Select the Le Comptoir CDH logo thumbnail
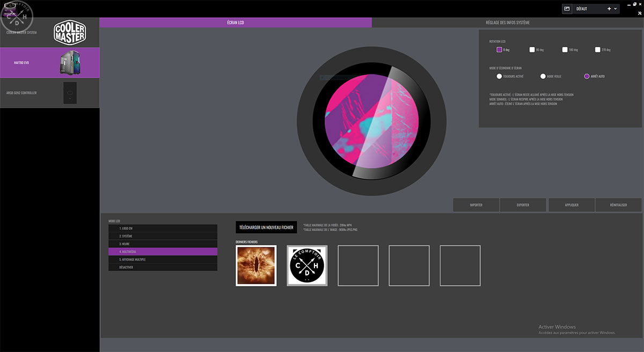 tap(307, 266)
